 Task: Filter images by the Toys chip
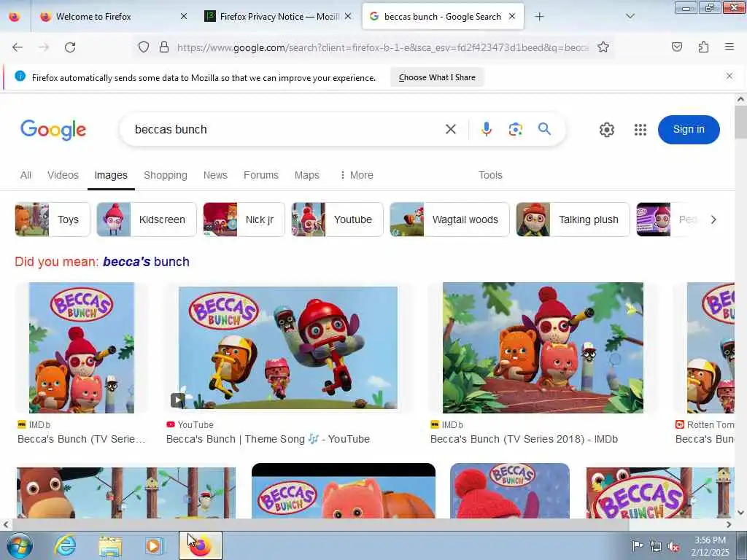point(53,219)
